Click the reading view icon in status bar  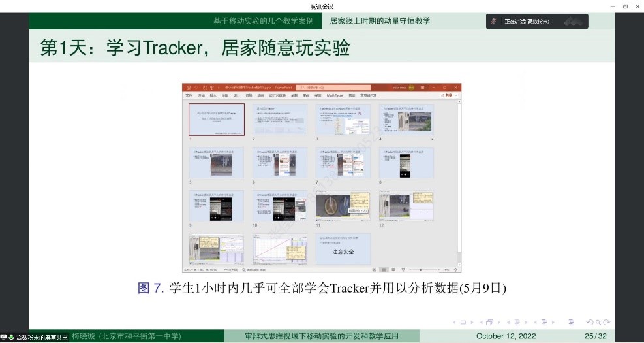pyautogui.click(x=393, y=269)
